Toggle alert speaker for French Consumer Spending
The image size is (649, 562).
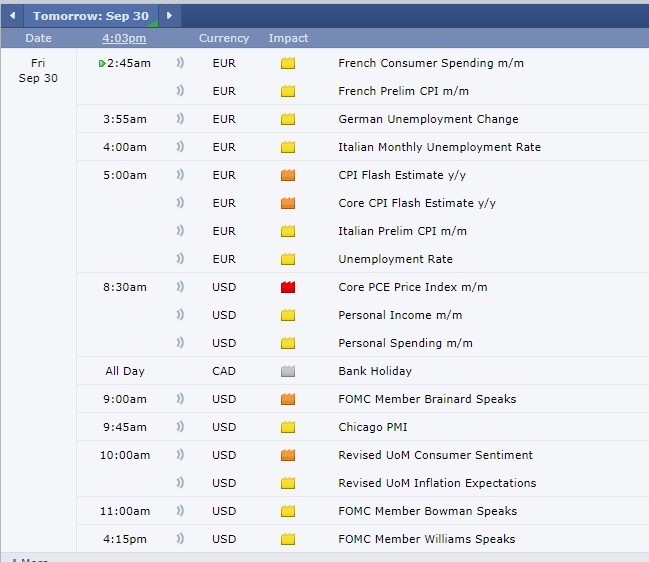(x=180, y=63)
